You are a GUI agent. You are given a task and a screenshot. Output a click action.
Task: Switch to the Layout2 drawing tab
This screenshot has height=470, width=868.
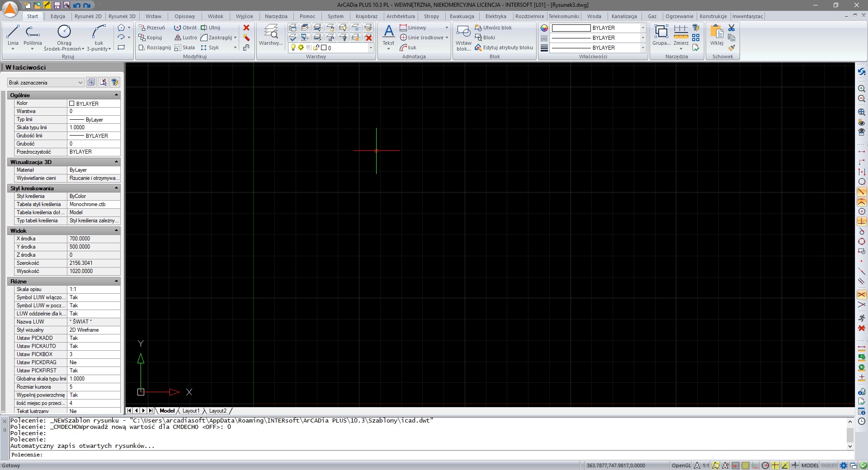coord(218,411)
